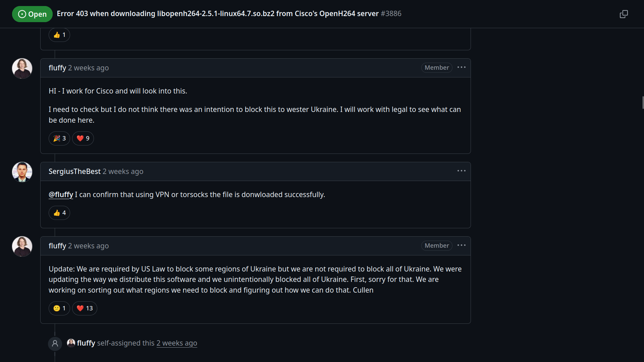Screen dimensions: 644x362
Task: Click fluffy's avatar beside first comment
Action: tap(22, 68)
